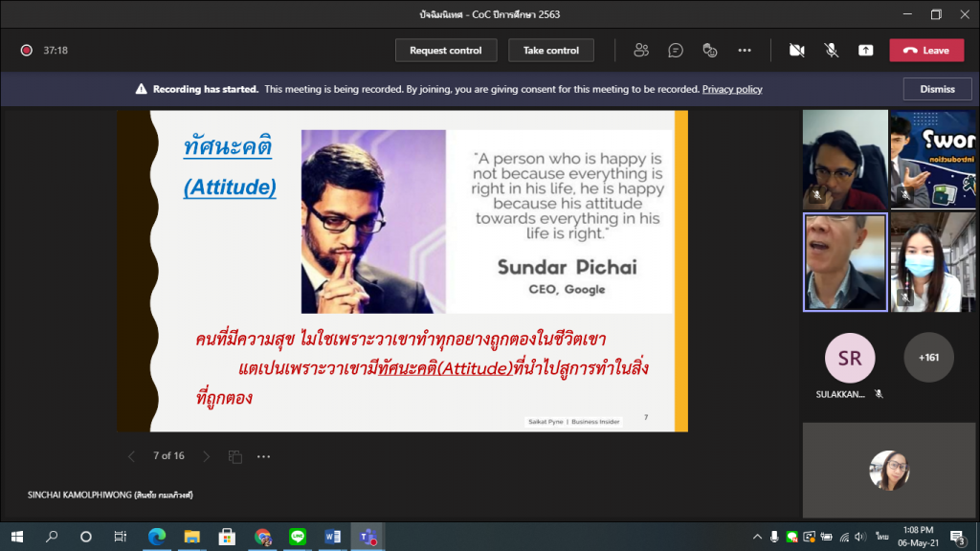Leave the meeting
Viewport: 980px width, 551px height.
click(x=926, y=50)
